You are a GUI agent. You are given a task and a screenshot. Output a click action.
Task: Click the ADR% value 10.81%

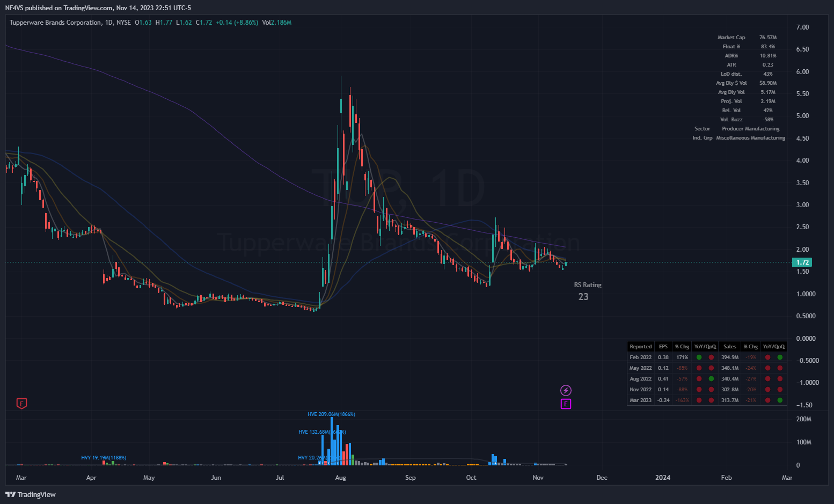click(x=768, y=56)
